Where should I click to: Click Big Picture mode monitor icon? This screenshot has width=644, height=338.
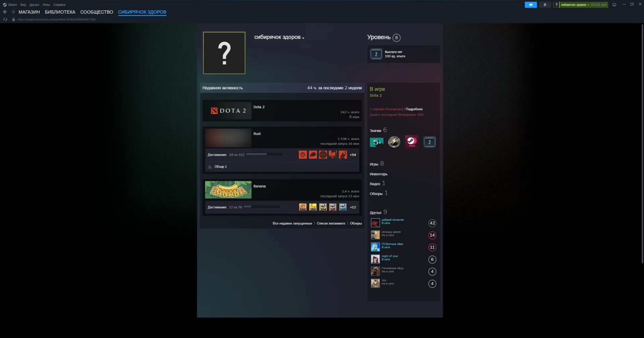tap(614, 5)
